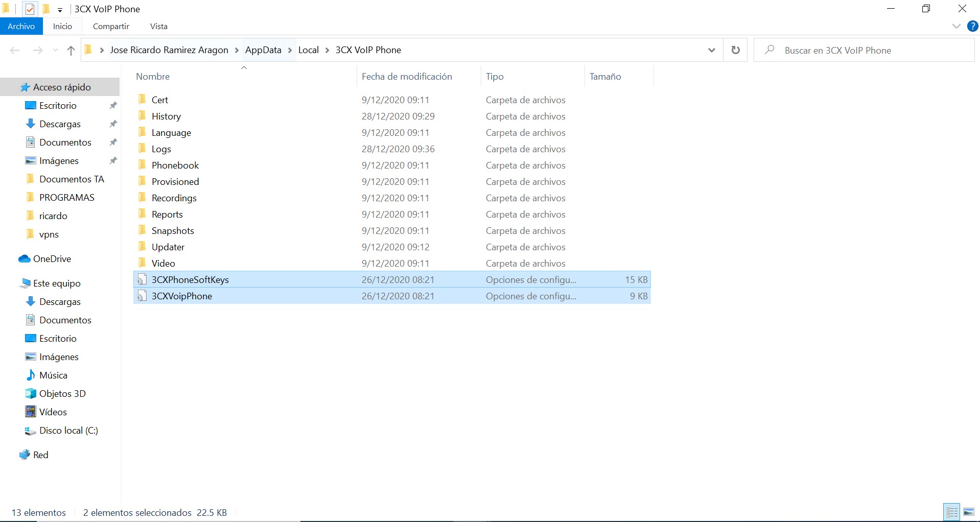
Task: Open Descargas under Este equipo
Action: tap(60, 302)
